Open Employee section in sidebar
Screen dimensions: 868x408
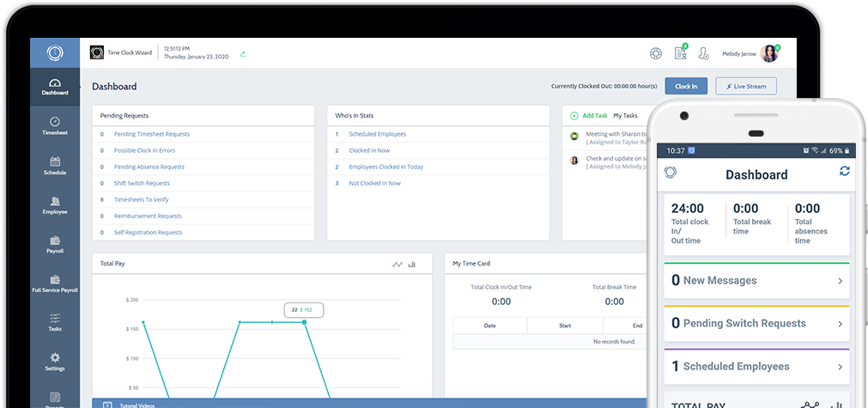tap(55, 206)
